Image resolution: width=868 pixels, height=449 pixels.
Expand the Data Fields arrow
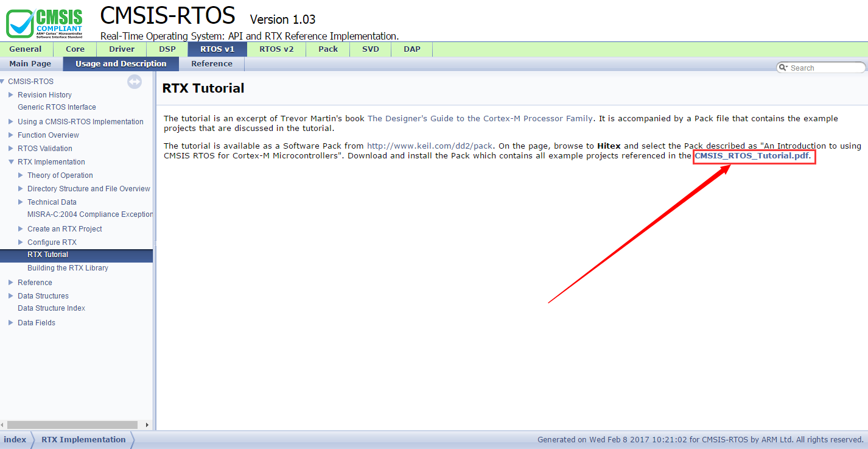coord(11,322)
